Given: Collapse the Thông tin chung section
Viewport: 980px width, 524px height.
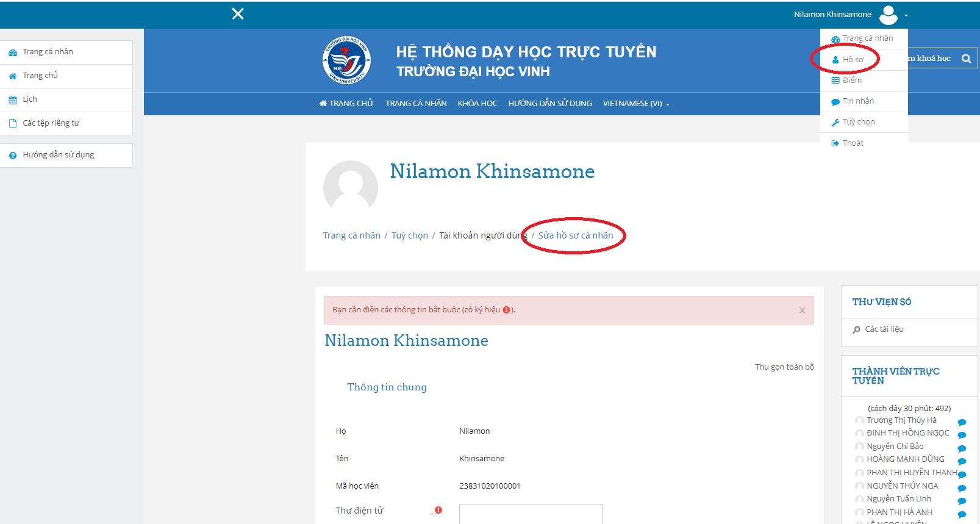Looking at the screenshot, I should 387,387.
